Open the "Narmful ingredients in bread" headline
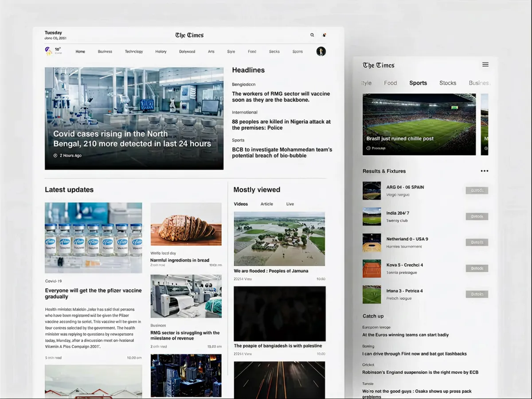The image size is (532, 399). click(180, 260)
